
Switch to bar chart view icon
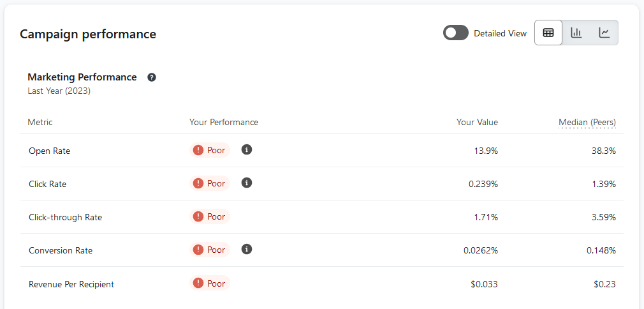576,33
